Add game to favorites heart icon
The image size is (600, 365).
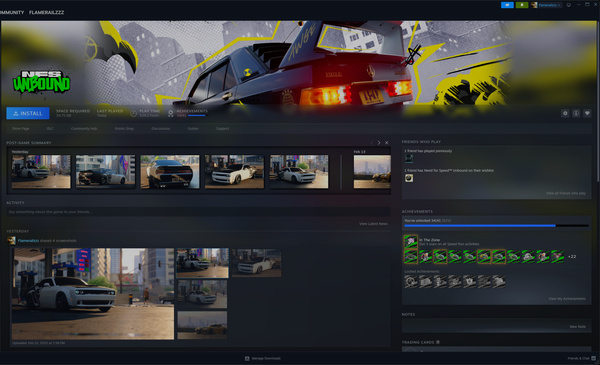click(x=587, y=113)
